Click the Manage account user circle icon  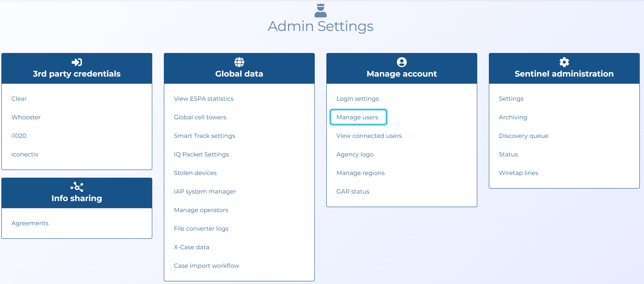tap(401, 62)
